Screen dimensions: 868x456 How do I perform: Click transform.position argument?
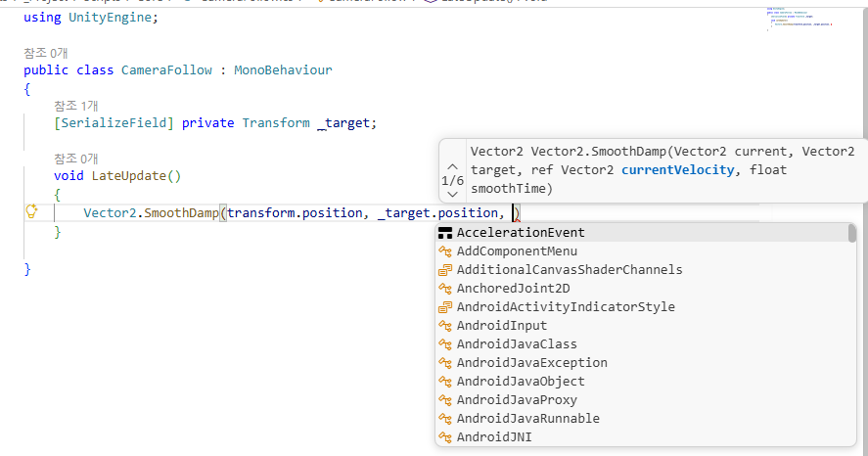[x=295, y=213]
